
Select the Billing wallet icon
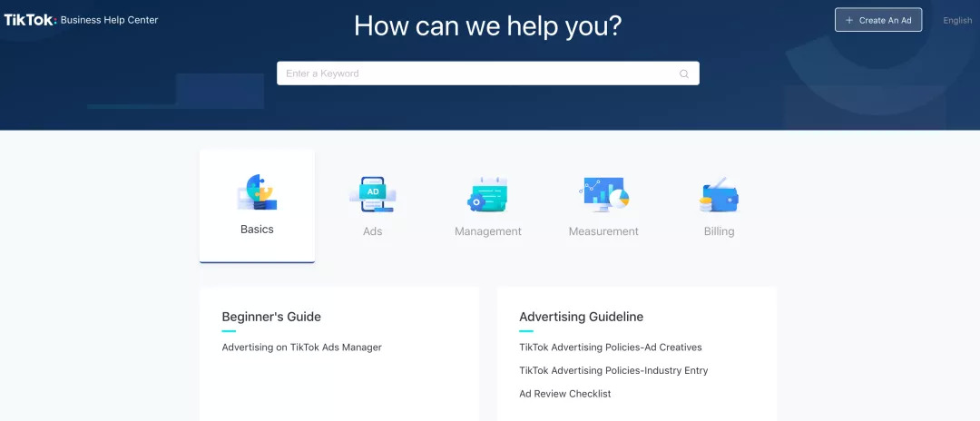pos(719,194)
